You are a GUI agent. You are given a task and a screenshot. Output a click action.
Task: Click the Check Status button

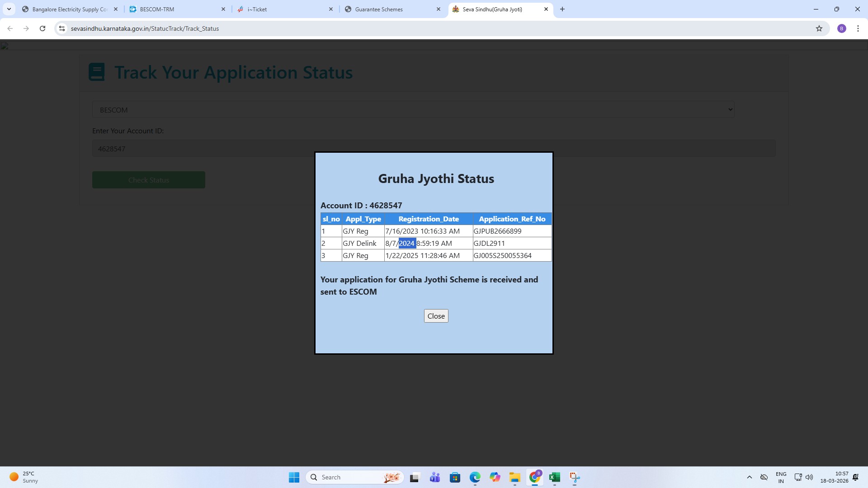click(148, 180)
